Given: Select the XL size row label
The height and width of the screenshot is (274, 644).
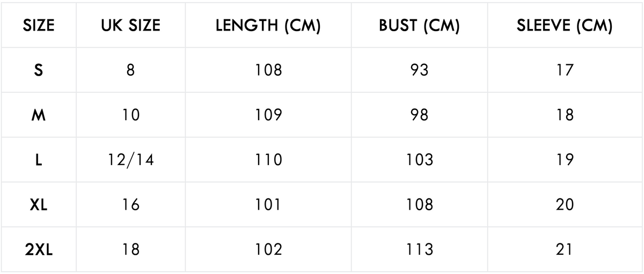Looking at the screenshot, I should [39, 205].
